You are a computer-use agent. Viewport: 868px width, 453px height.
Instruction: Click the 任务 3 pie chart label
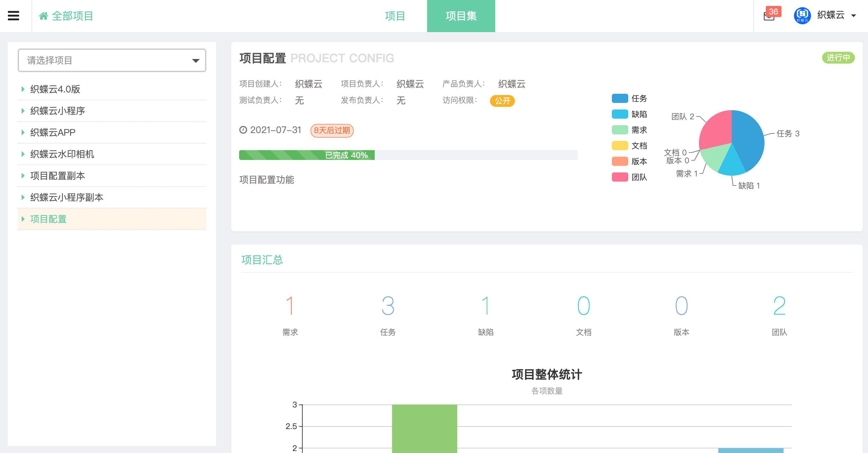(788, 133)
